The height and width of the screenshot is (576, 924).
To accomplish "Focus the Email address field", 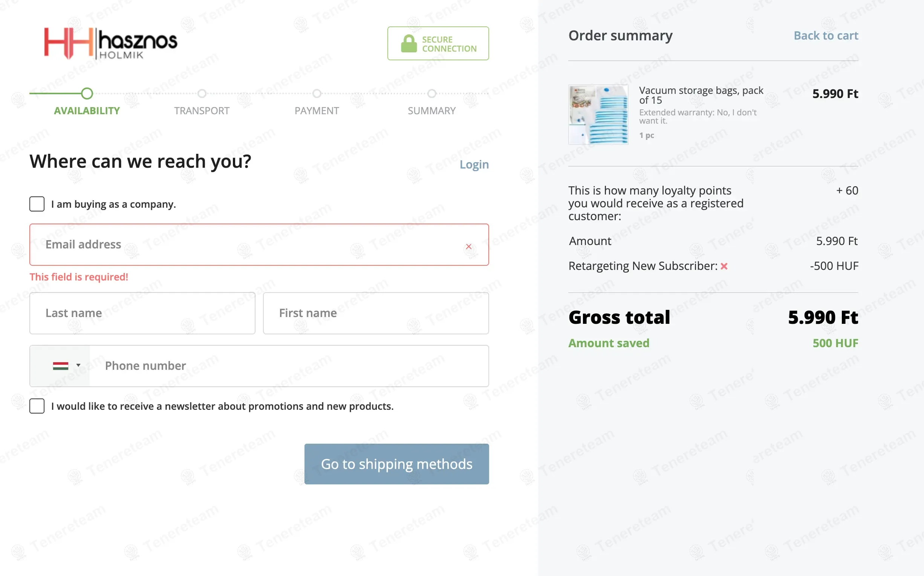I will (259, 245).
